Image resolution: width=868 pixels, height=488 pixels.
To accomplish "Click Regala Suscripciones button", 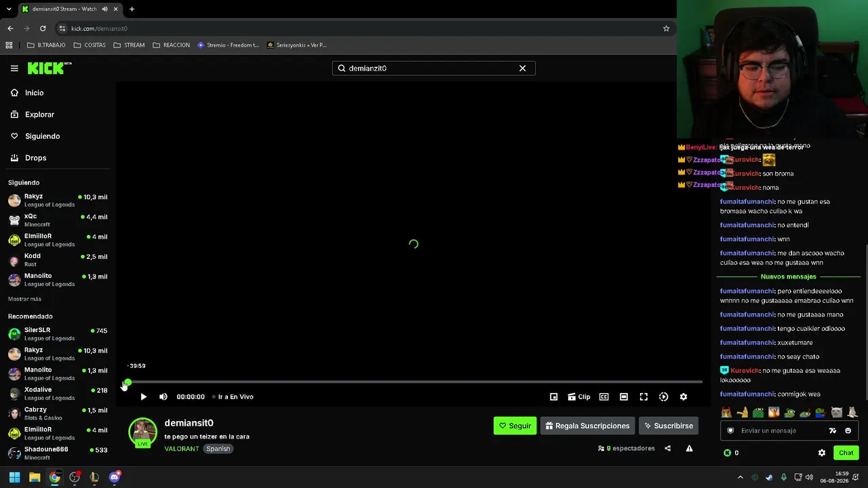I will 587,426.
